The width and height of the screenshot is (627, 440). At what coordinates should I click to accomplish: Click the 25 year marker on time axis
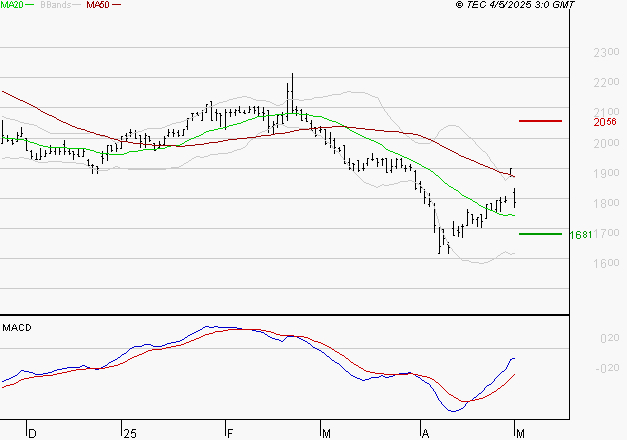pyautogui.click(x=130, y=434)
